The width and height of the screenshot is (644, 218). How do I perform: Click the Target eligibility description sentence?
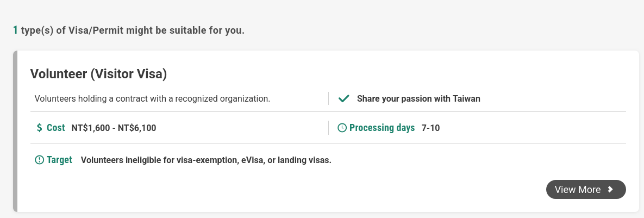point(206,160)
